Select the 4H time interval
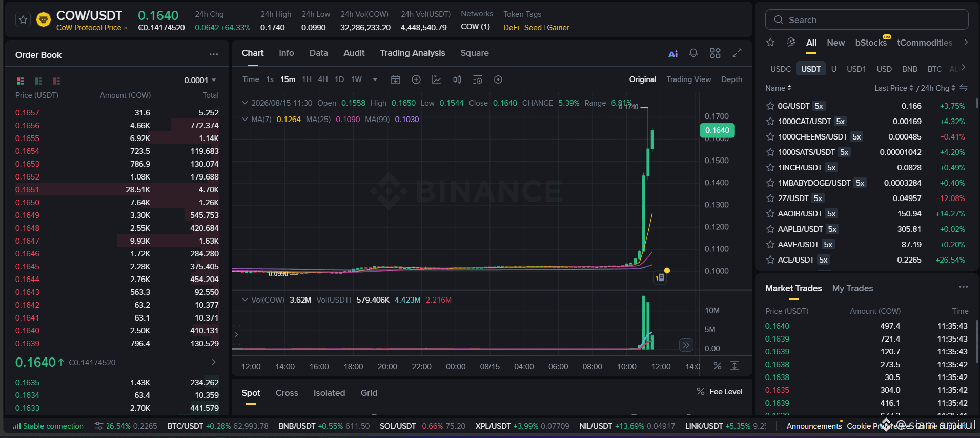Screen dimensions: 980x438 tap(323, 79)
